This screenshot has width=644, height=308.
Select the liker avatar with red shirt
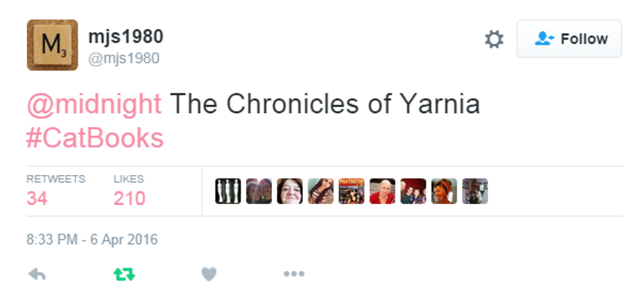[x=382, y=192]
